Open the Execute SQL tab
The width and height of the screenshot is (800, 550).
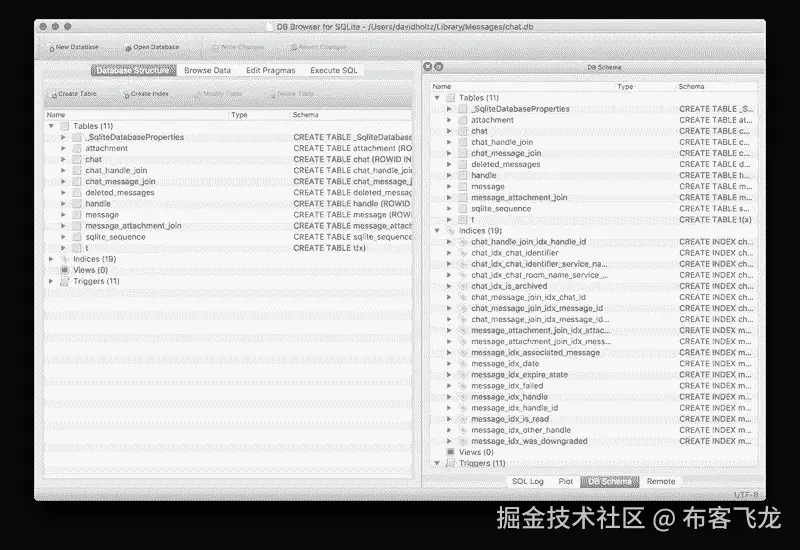(x=334, y=70)
